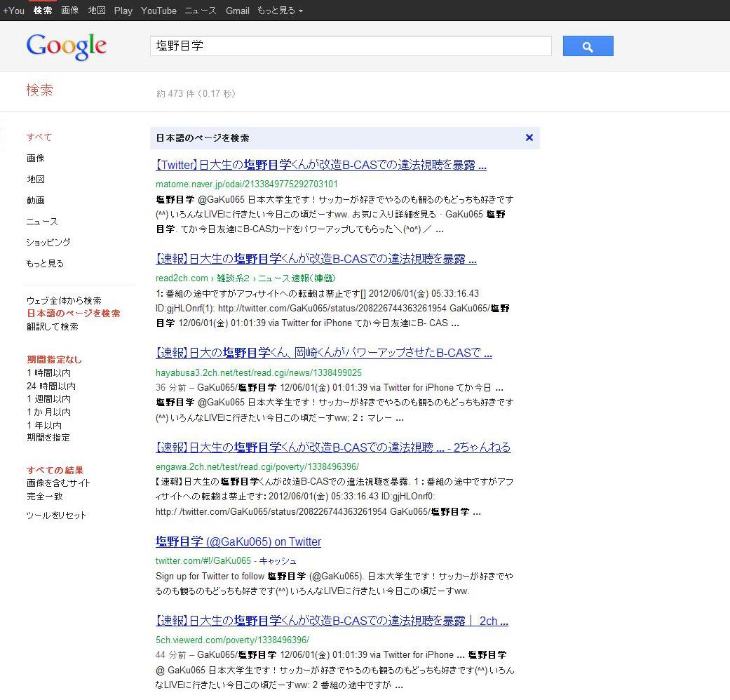This screenshot has height=700, width=730.
Task: Select 地図 filter in left sidebar
Action: point(35,180)
